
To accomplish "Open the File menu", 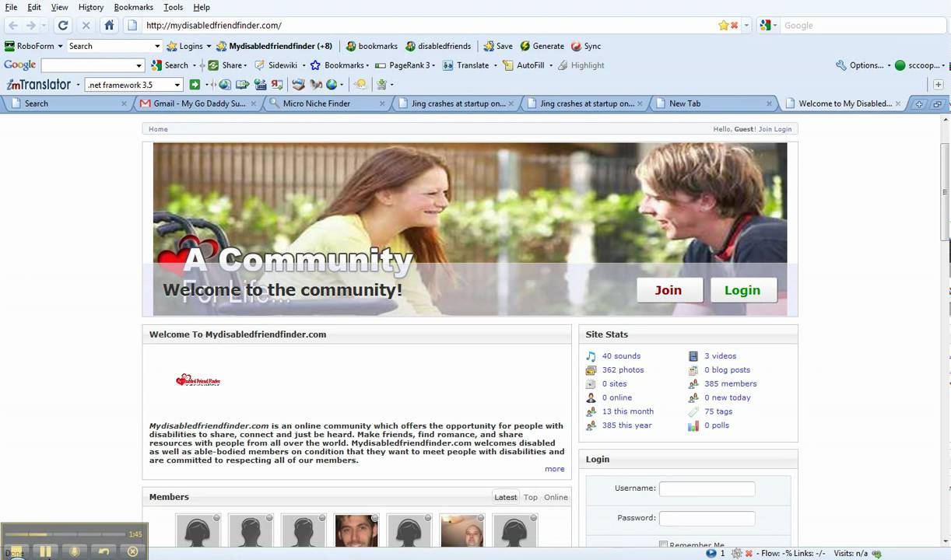I will point(11,7).
